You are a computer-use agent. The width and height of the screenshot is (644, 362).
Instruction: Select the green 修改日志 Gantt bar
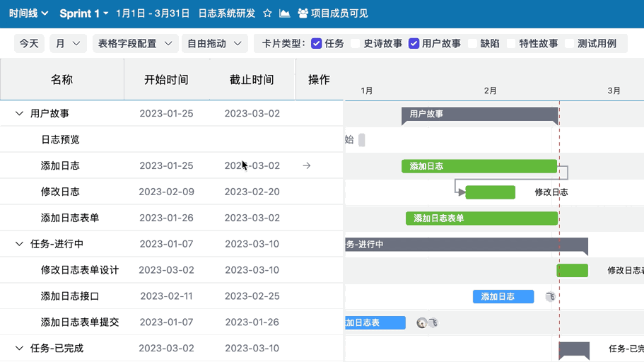[491, 192]
